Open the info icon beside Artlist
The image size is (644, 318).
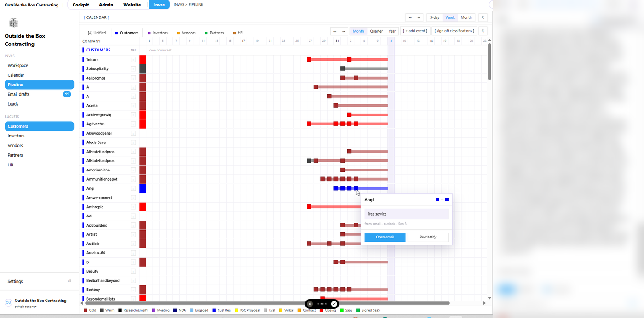pos(133,234)
